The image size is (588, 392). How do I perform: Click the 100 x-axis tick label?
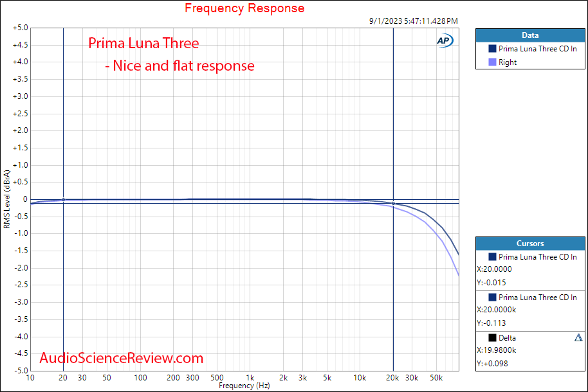pos(141,378)
